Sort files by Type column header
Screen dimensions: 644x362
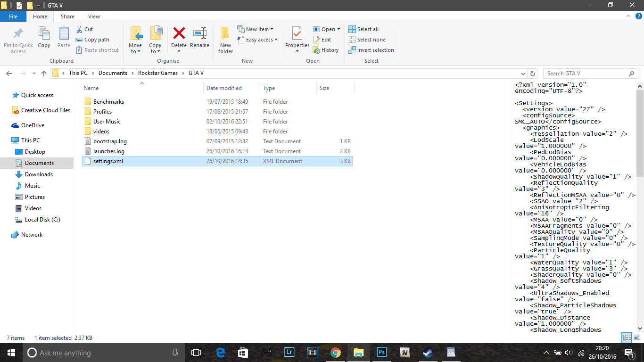tap(288, 88)
